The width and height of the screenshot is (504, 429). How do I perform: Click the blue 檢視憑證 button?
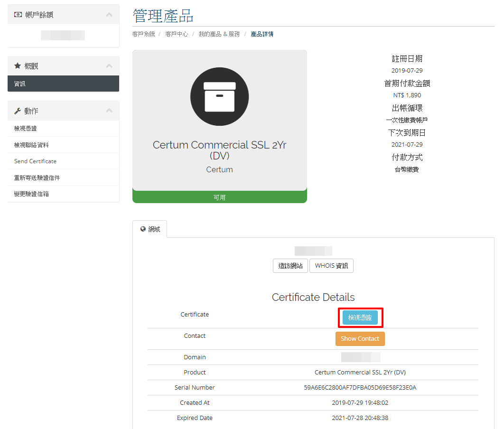coord(360,317)
